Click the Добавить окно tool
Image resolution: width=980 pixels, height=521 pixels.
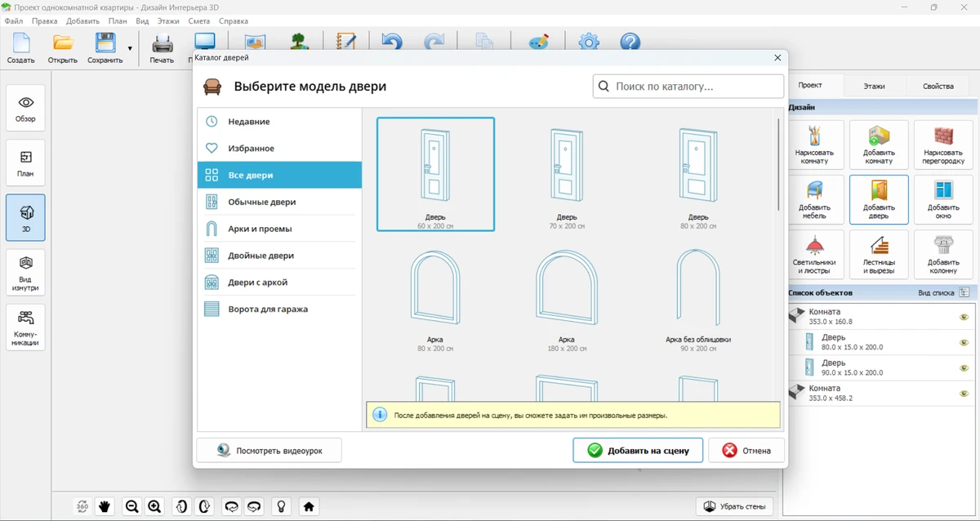tap(943, 199)
